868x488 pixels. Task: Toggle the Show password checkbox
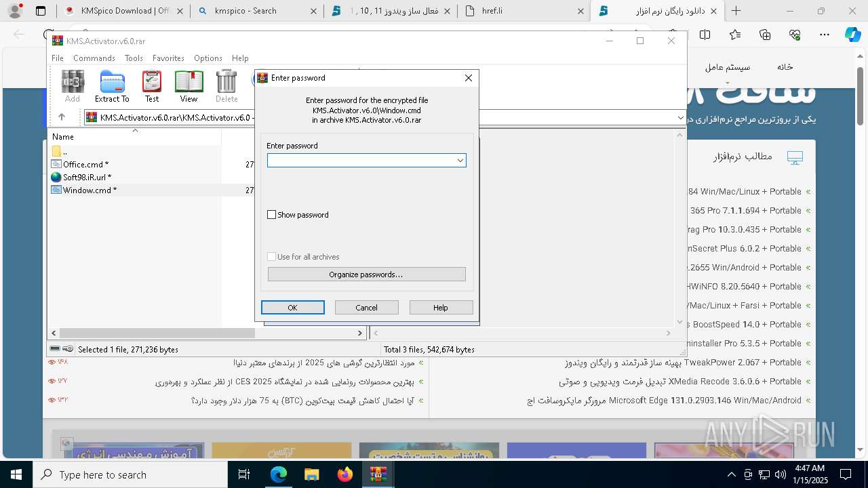click(x=272, y=215)
